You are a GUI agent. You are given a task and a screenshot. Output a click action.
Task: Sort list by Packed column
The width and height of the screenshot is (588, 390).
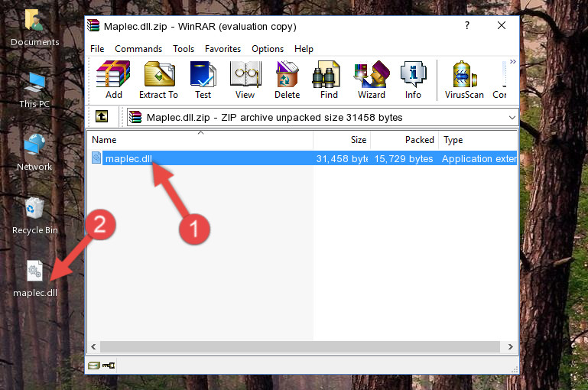(404, 140)
